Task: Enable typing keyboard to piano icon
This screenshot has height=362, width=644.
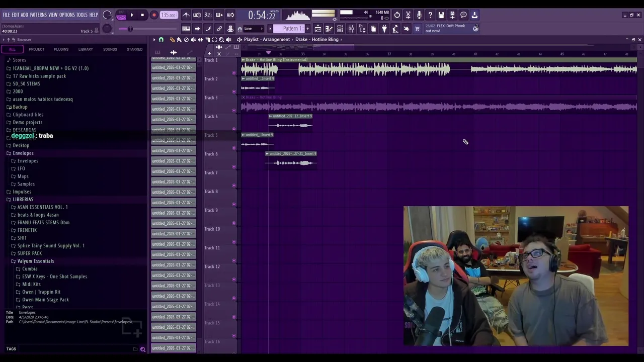Action: coord(186,29)
